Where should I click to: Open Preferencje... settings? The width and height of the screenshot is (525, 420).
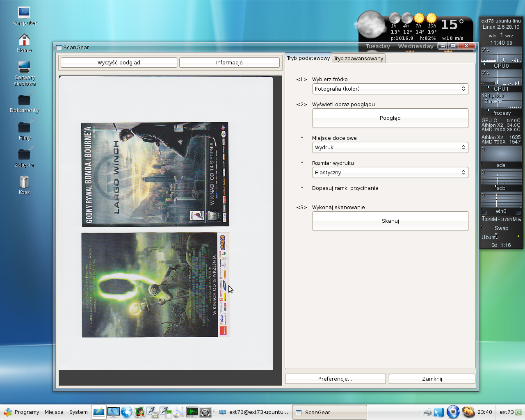pyautogui.click(x=335, y=379)
